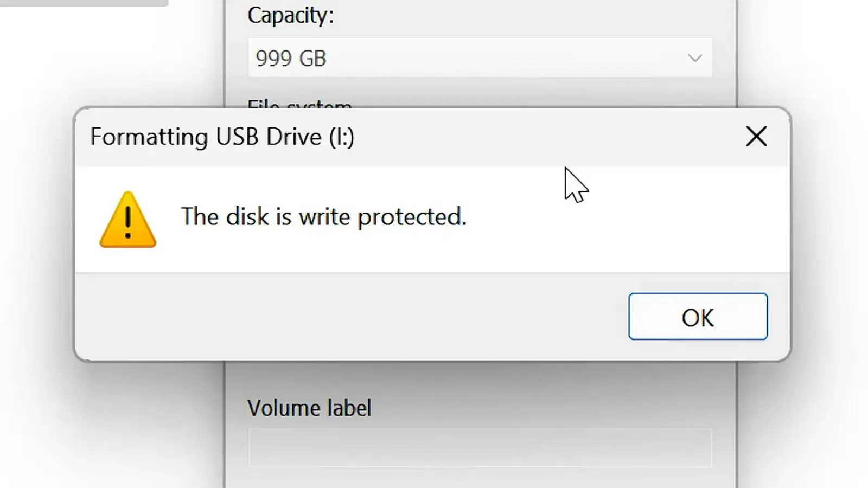Click the empty gray footer left of OK
Image resolution: width=868 pixels, height=488 pixels.
(347, 317)
